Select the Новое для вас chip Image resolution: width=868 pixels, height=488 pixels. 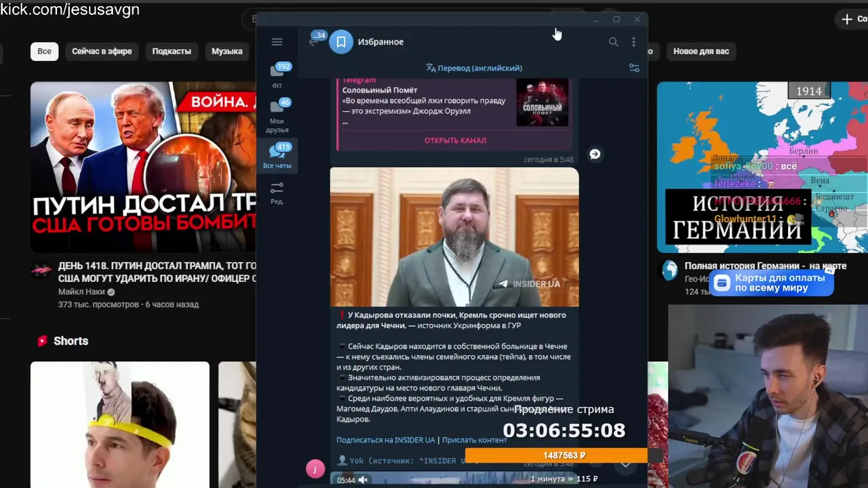(701, 51)
